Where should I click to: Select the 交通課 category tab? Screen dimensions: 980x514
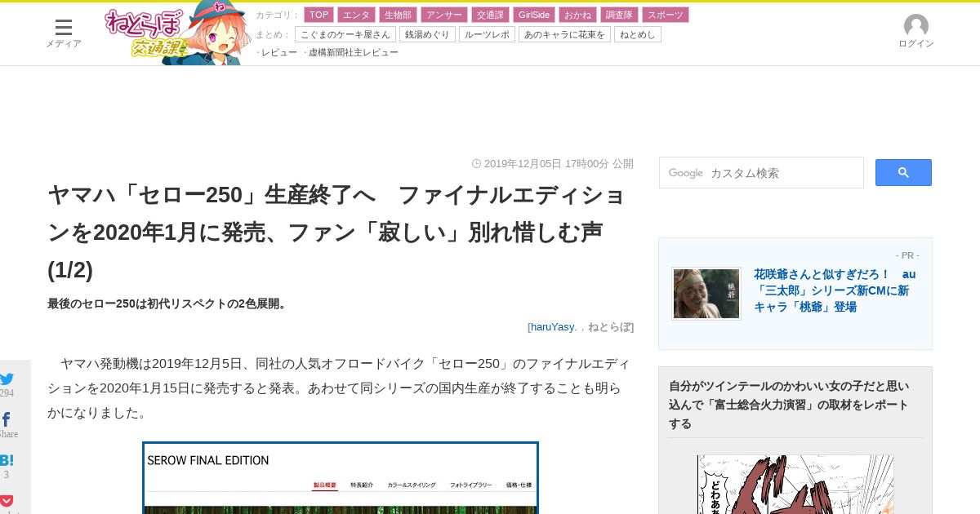(x=490, y=15)
